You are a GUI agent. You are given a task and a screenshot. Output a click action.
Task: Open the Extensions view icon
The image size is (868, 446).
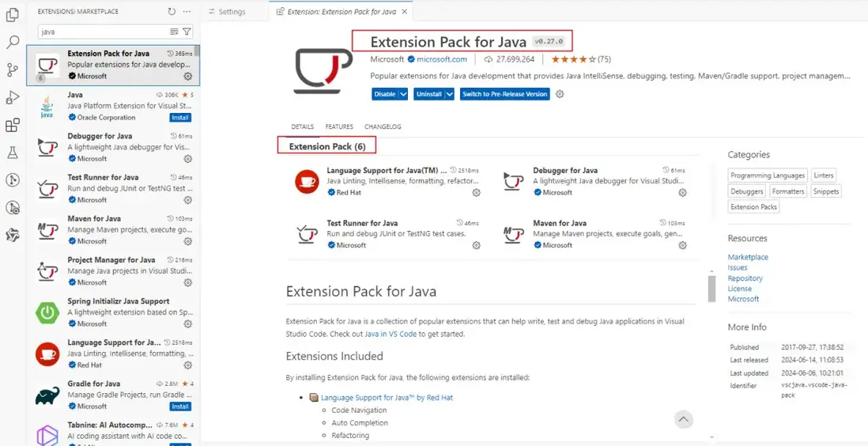12,125
